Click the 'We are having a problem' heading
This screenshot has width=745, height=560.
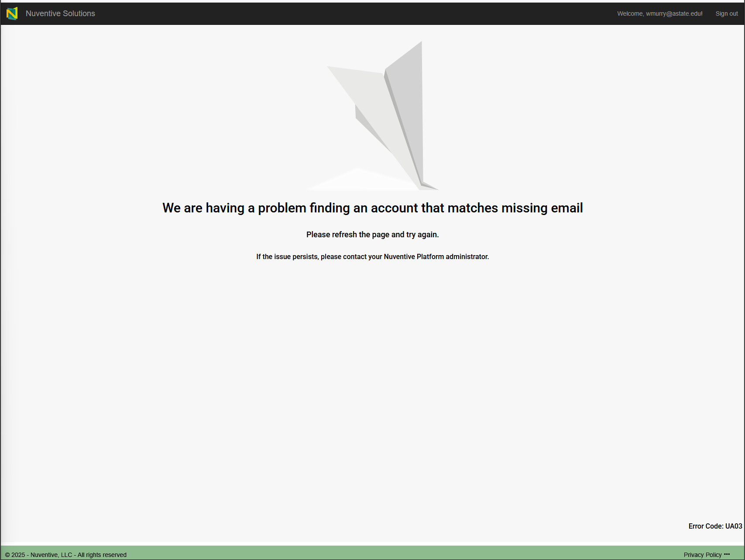point(373,208)
